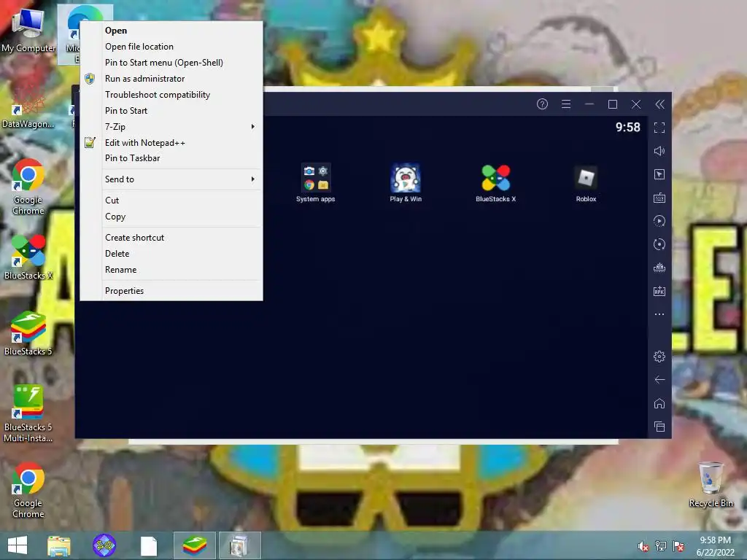Choose Copy from the context menu
This screenshot has width=747, height=560.
pos(171,217)
